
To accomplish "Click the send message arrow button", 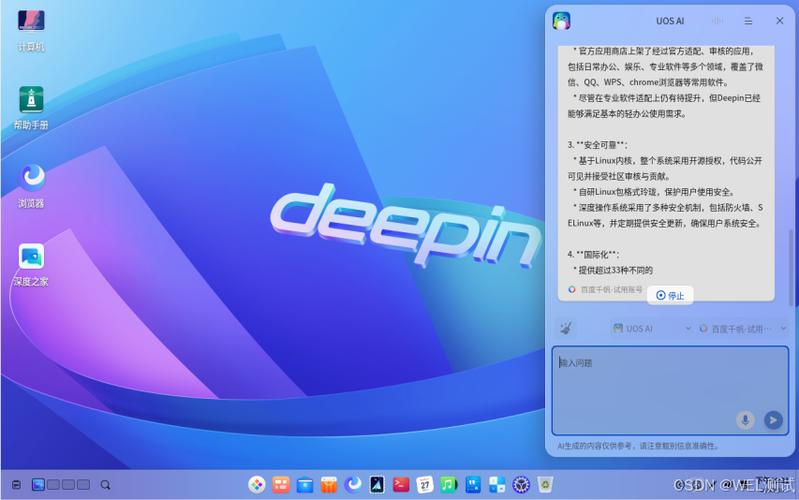I will coord(773,419).
